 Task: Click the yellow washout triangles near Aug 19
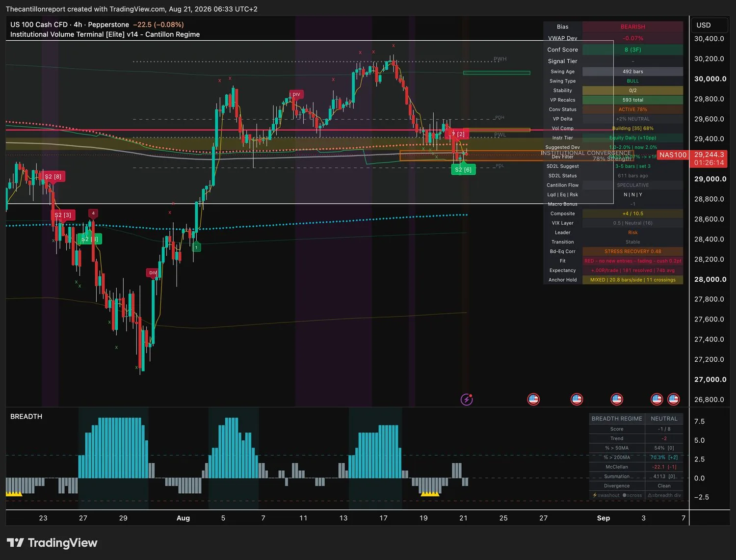(430, 494)
